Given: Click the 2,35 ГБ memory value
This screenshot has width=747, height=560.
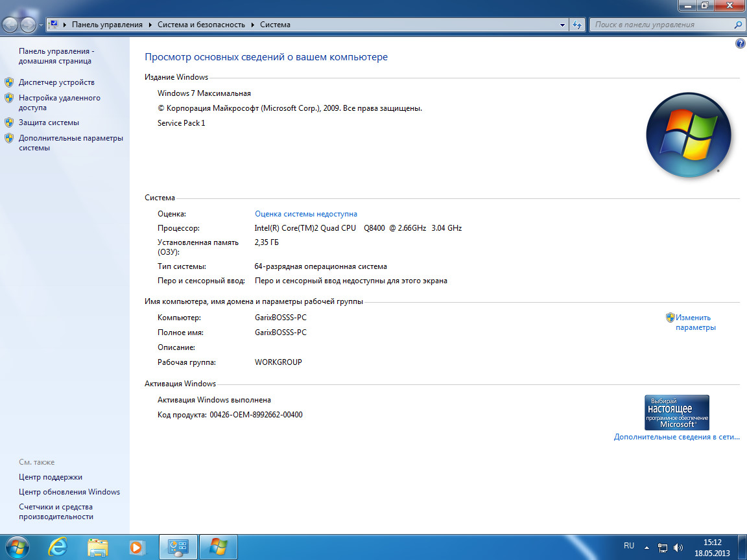Looking at the screenshot, I should [267, 242].
